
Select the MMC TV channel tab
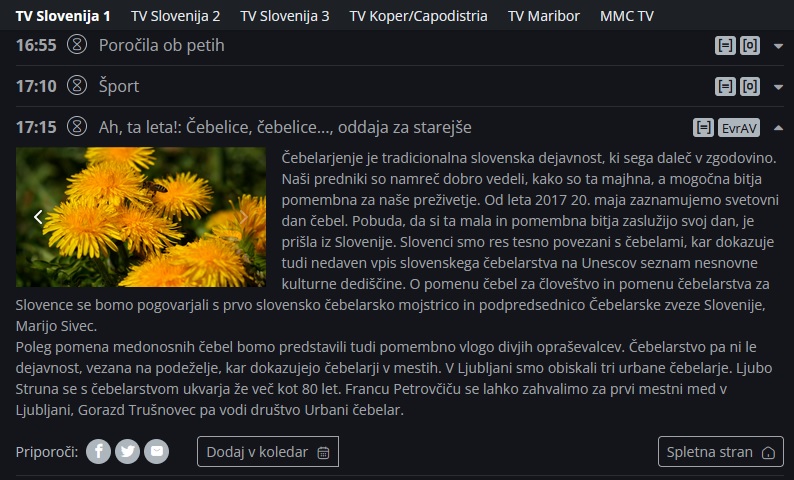(x=627, y=16)
